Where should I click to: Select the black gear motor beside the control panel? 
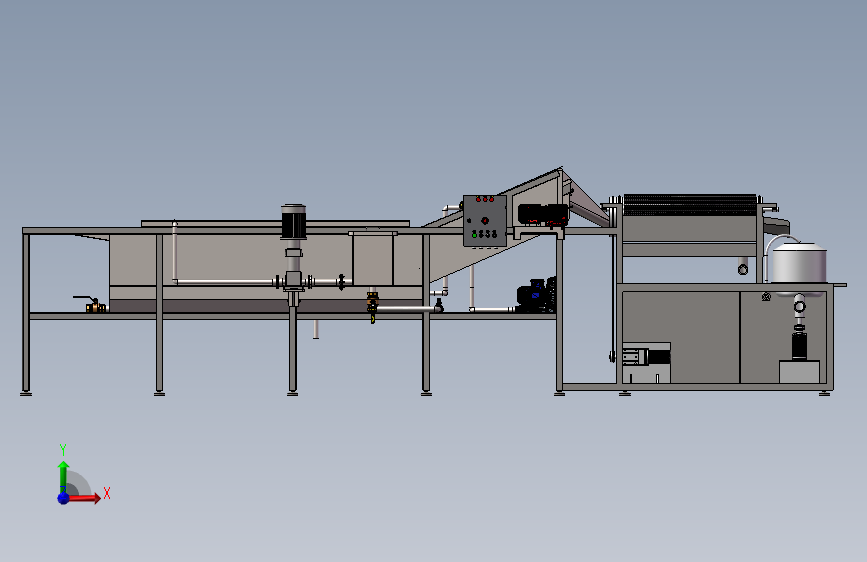click(x=543, y=215)
